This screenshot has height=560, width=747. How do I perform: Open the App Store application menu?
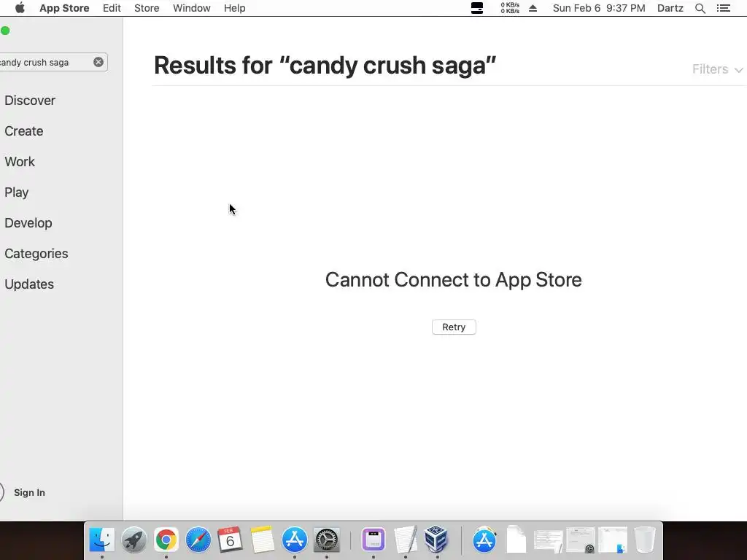pyautogui.click(x=64, y=8)
